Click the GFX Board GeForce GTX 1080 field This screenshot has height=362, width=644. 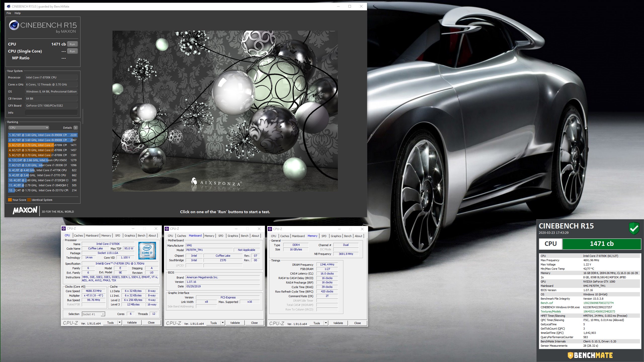51,106
